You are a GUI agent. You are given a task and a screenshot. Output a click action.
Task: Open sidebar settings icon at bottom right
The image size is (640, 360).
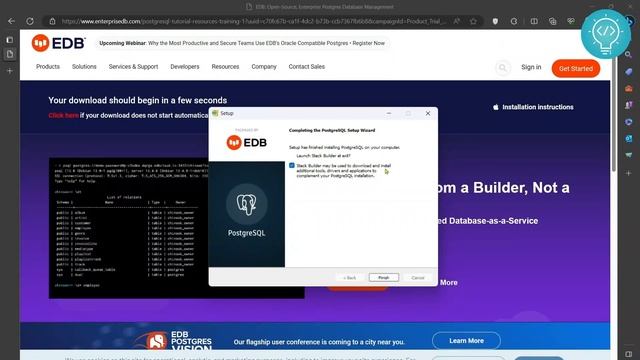629,354
